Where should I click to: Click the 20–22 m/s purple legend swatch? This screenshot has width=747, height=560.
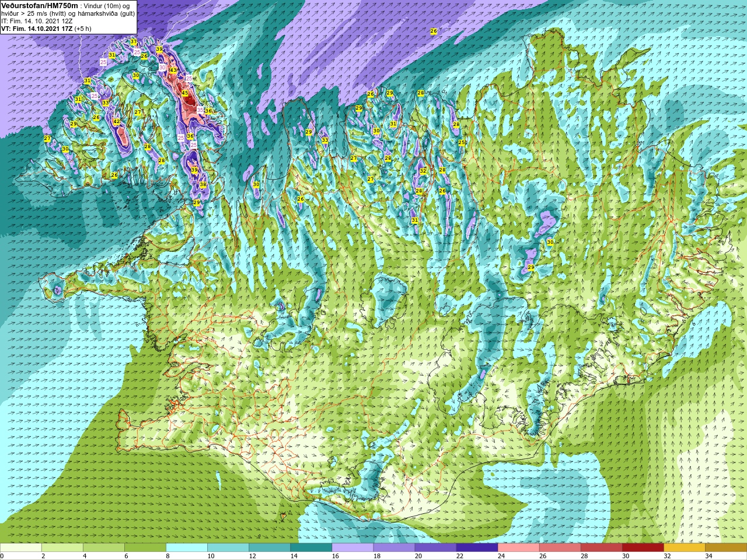435,548
